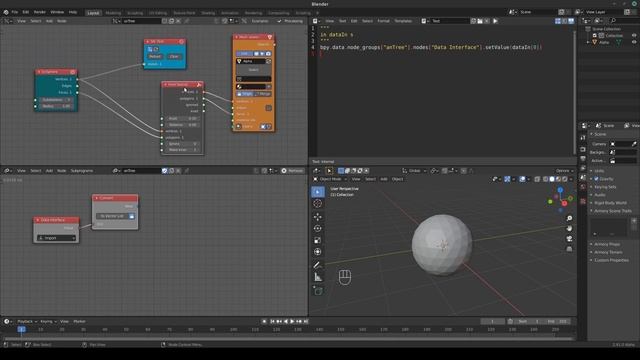Viewport: 640px width, 360px height.
Task: Select the Measure tool
Action: 318,277
